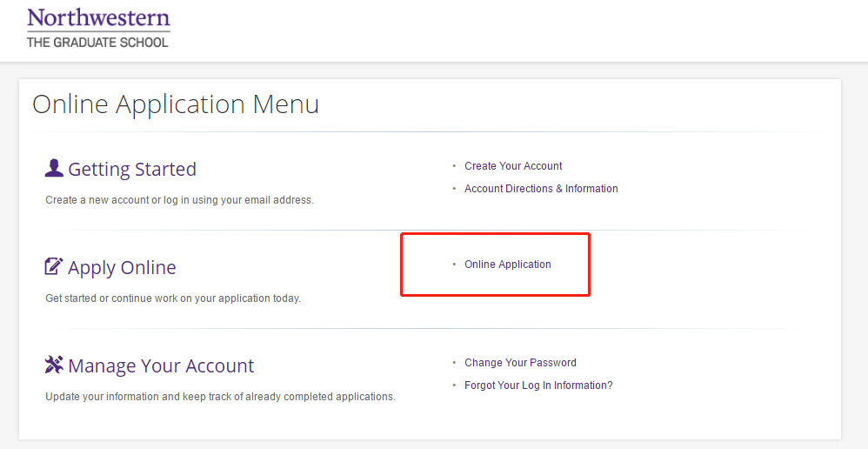Viewport: 868px width, 449px height.
Task: Open Account Directions & Information link
Action: [541, 189]
